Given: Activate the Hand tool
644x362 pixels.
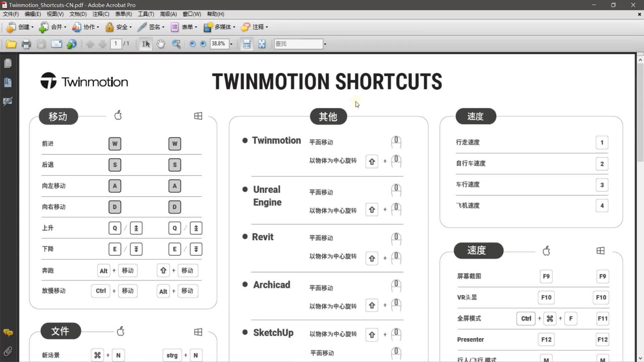Looking at the screenshot, I should pyautogui.click(x=161, y=44).
